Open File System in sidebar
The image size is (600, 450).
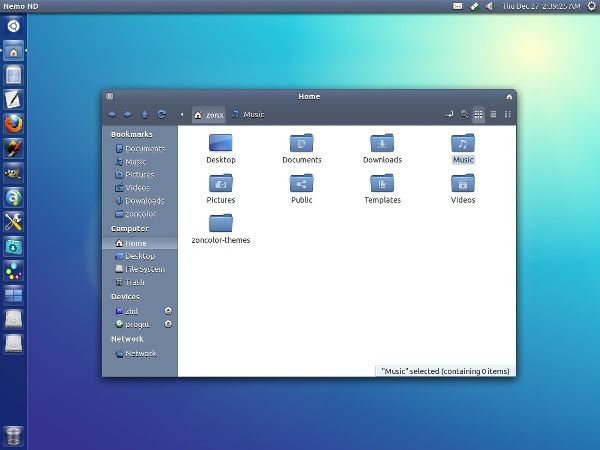pos(144,269)
